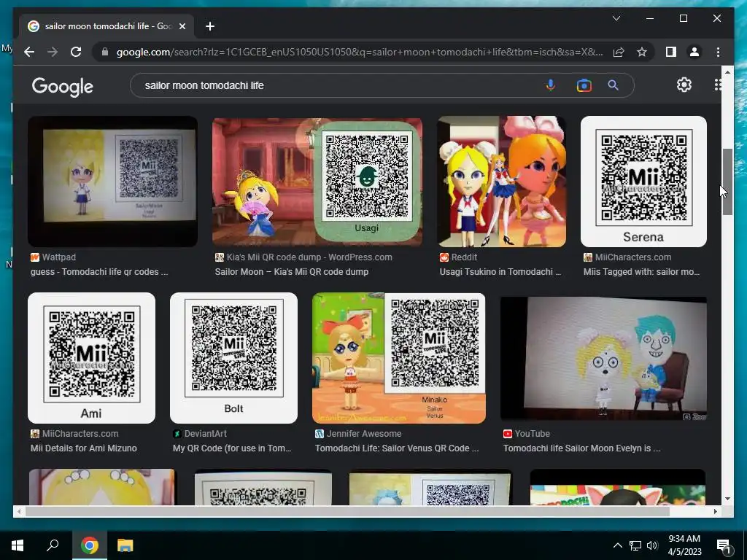Reload the current page
This screenshot has height=560, width=747.
pyautogui.click(x=76, y=52)
